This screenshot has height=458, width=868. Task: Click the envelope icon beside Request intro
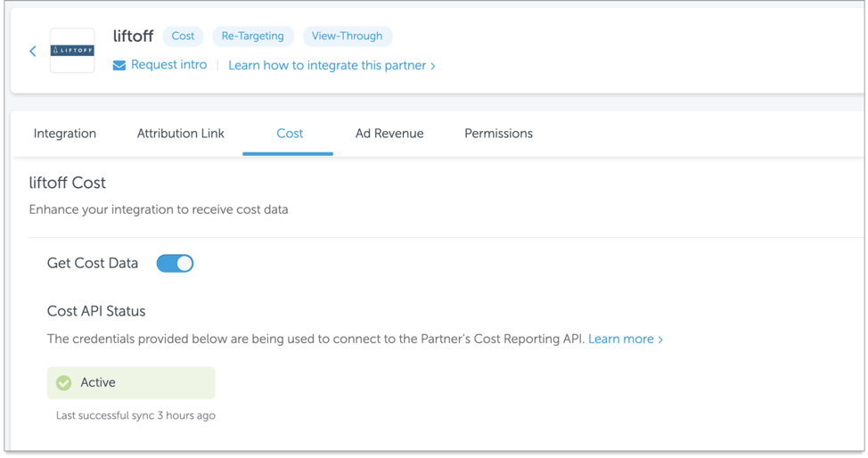click(119, 65)
